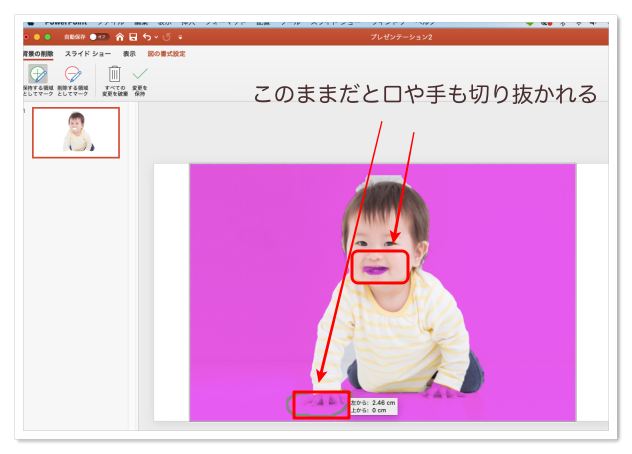Click the プレゼンテーション2 window title

pyautogui.click(x=401, y=37)
